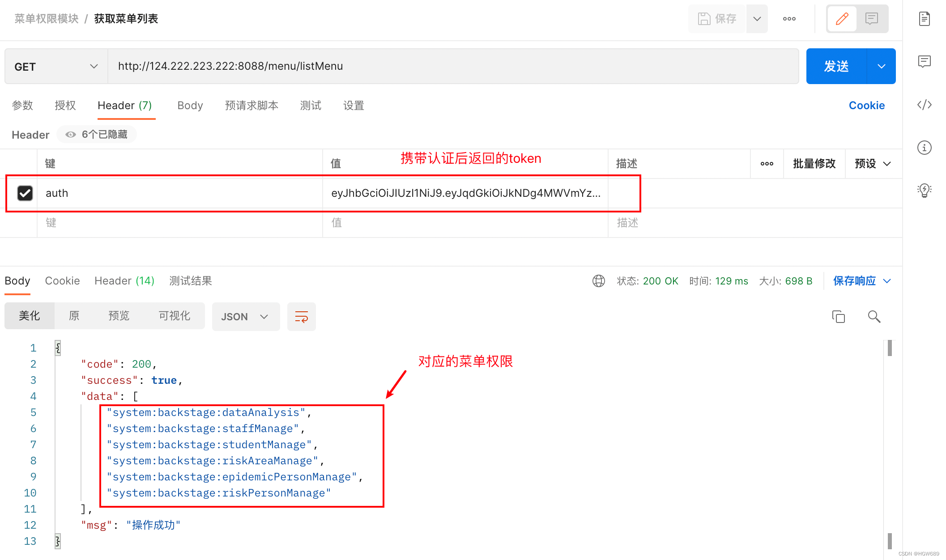Click the 发送 send button
Viewport: 946px width, 560px height.
click(836, 66)
